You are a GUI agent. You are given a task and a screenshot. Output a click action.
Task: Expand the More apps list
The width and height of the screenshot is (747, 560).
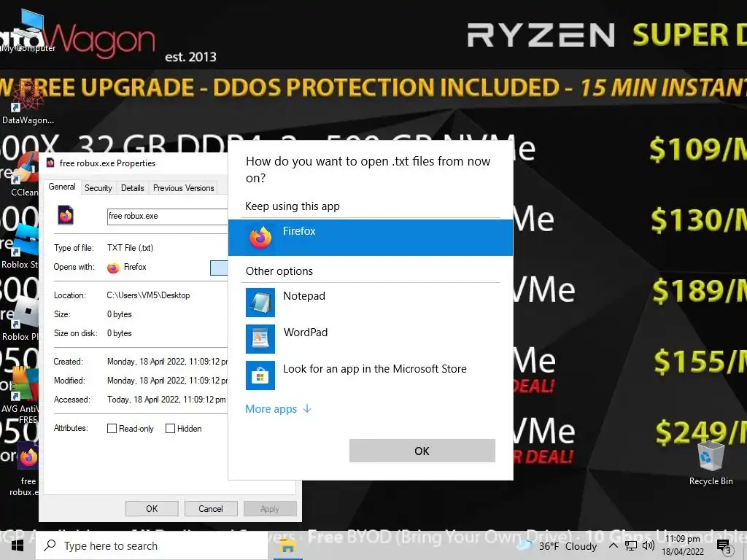(x=278, y=409)
